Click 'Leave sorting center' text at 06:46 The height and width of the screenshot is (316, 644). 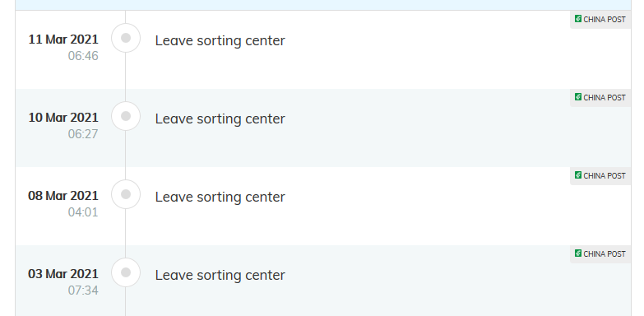tap(220, 40)
